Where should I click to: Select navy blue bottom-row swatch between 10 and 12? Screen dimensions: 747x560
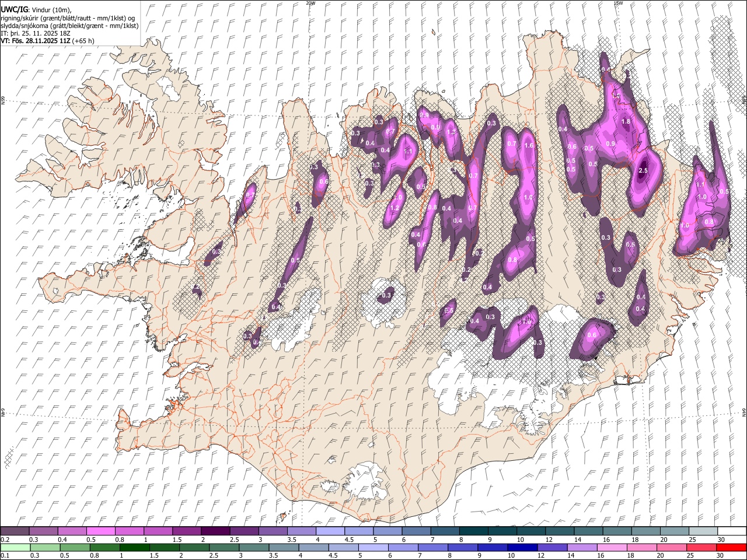click(x=522, y=547)
